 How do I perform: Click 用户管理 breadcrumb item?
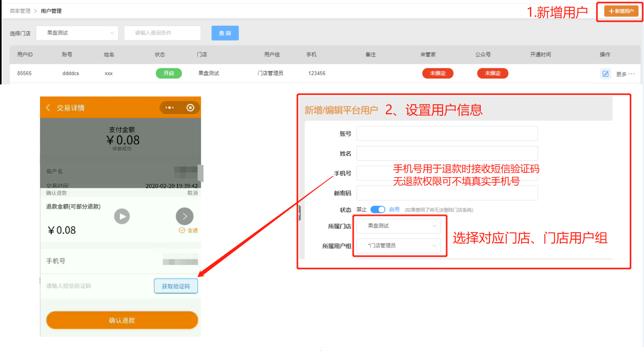click(51, 11)
